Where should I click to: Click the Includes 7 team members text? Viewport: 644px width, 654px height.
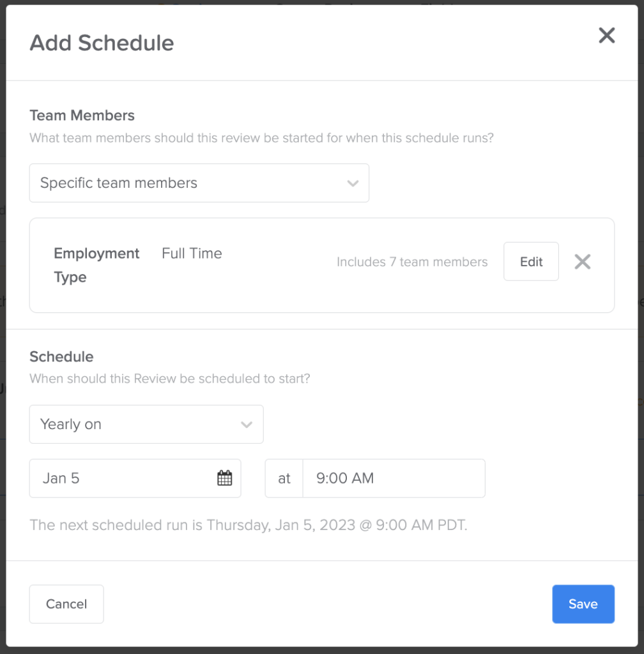pos(412,262)
